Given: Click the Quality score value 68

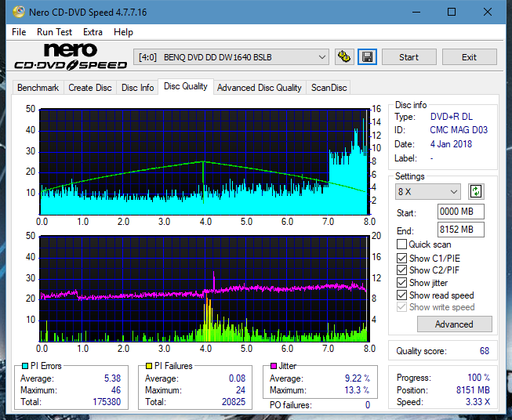Looking at the screenshot, I should point(485,351).
